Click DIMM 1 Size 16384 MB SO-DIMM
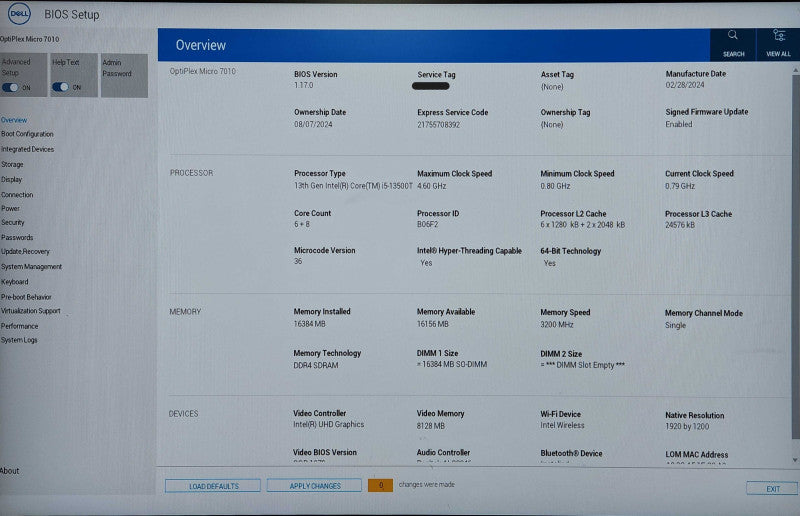 coord(452,364)
